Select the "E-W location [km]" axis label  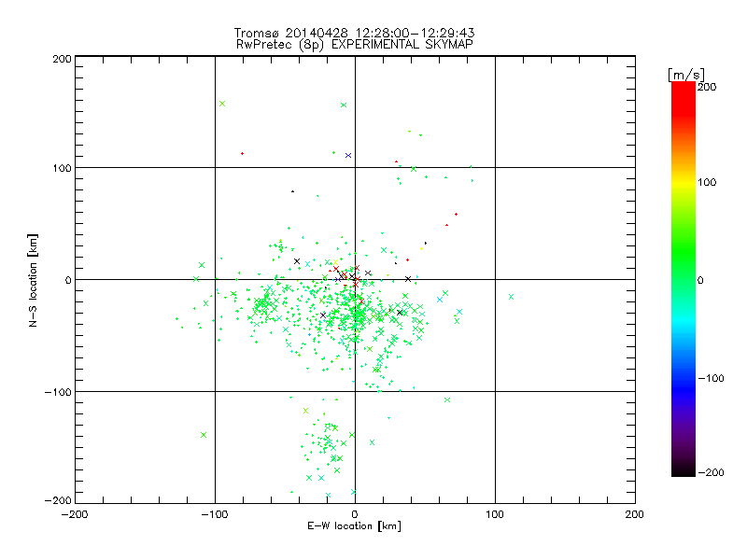pos(354,526)
